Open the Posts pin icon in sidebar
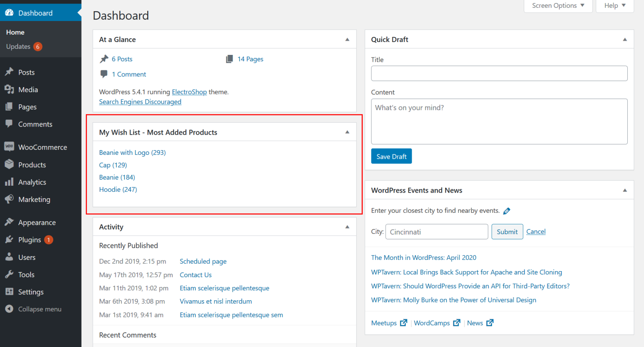644x347 pixels. [10, 72]
